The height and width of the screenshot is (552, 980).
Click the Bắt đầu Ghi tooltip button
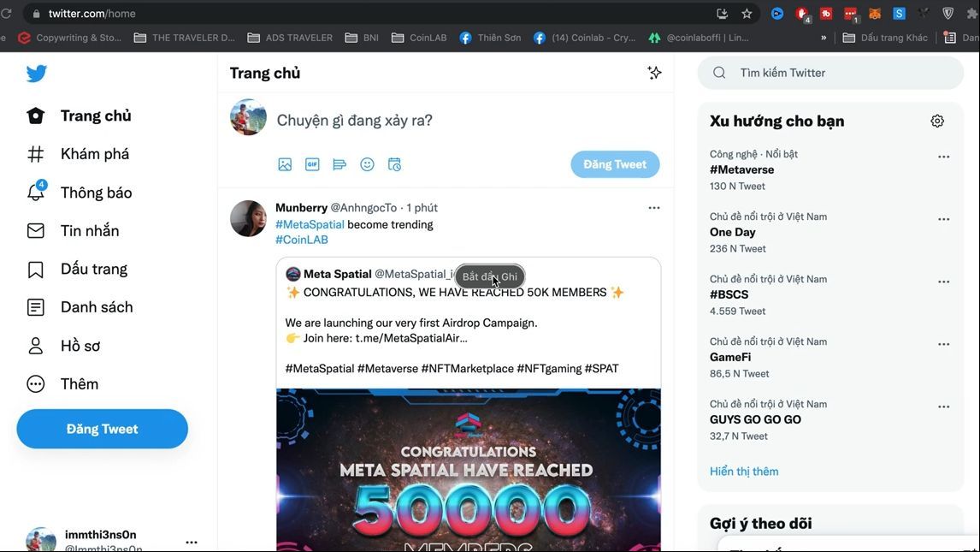point(490,276)
